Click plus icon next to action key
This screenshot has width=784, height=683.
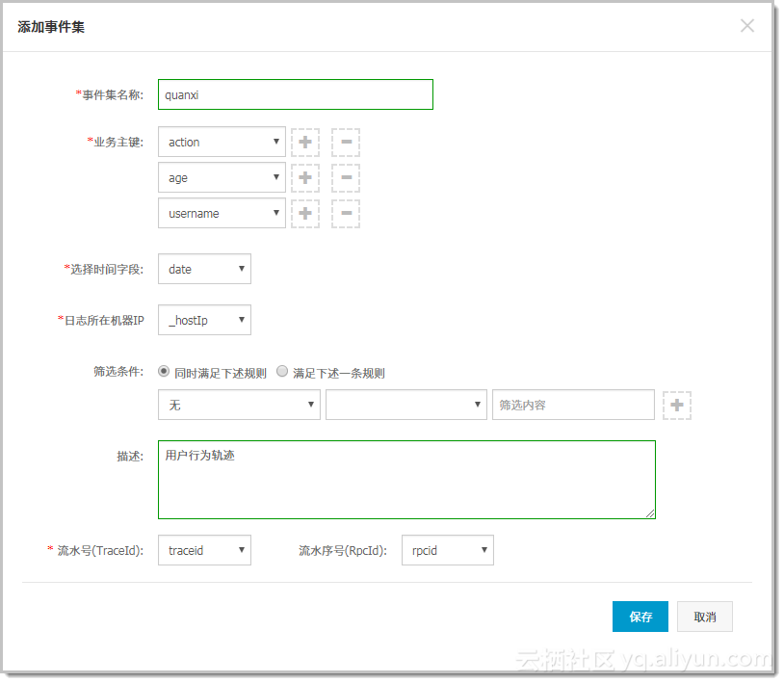point(305,142)
